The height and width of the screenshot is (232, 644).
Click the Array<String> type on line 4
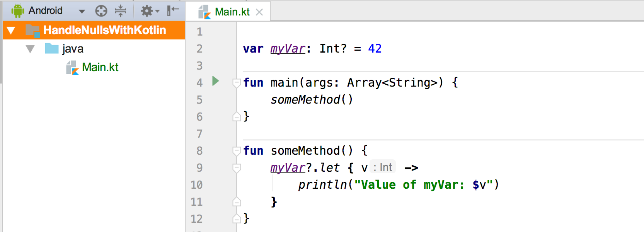pos(392,83)
